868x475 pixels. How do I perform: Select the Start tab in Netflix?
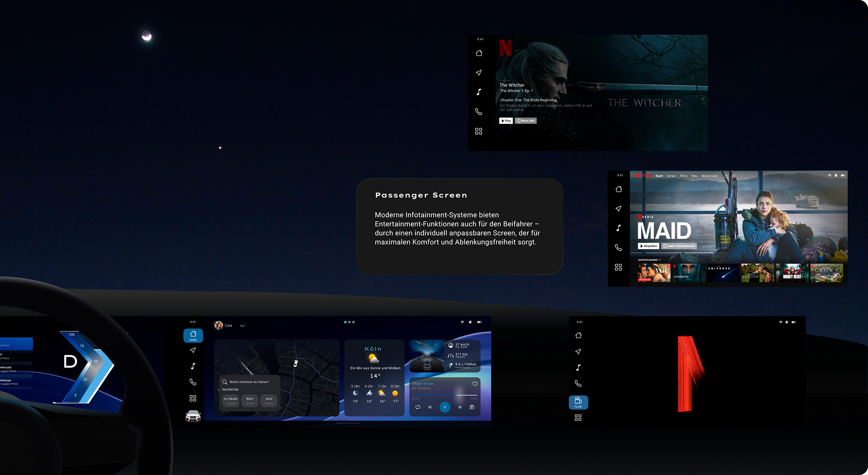[659, 176]
